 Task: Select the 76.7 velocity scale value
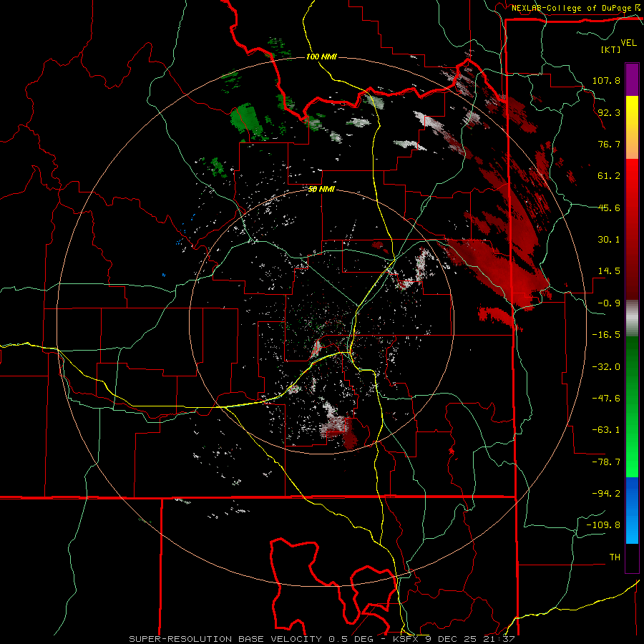(609, 144)
